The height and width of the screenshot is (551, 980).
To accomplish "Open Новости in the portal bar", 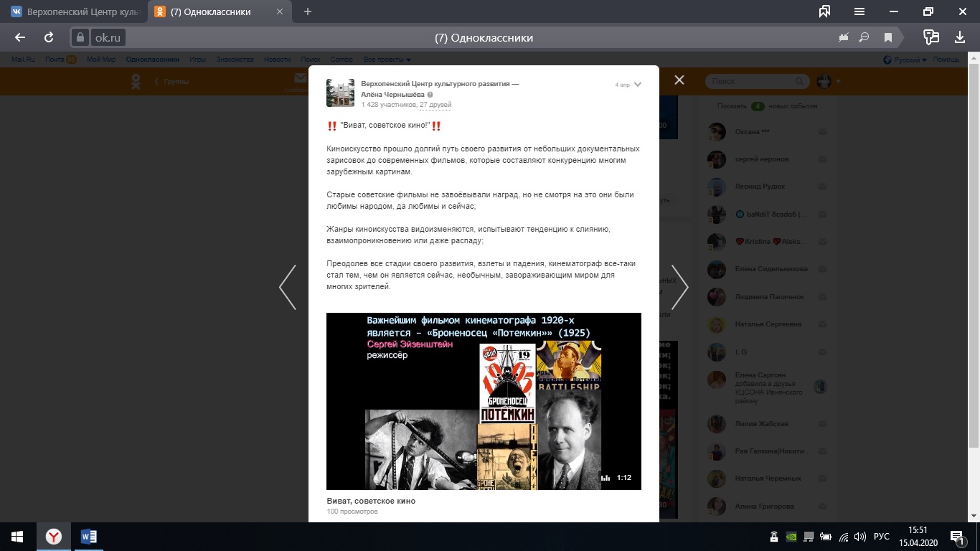I will (277, 60).
